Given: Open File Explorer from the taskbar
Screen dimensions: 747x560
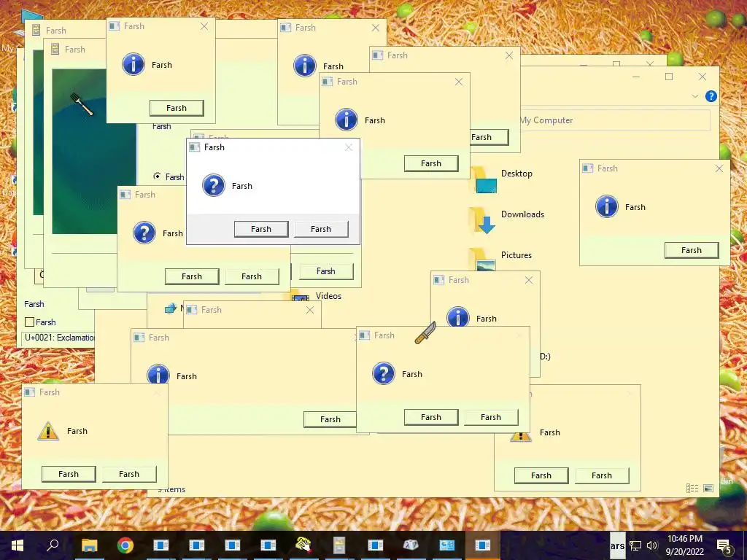Looking at the screenshot, I should click(x=89, y=545).
